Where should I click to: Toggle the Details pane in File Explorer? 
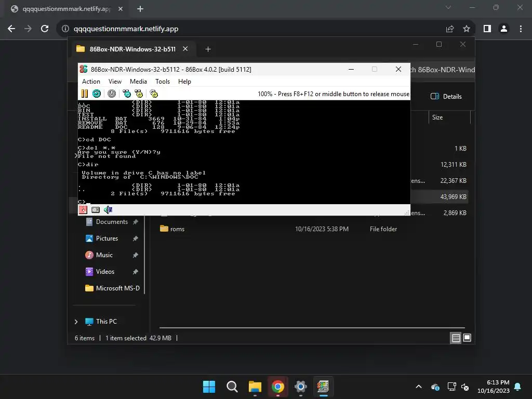pos(446,96)
